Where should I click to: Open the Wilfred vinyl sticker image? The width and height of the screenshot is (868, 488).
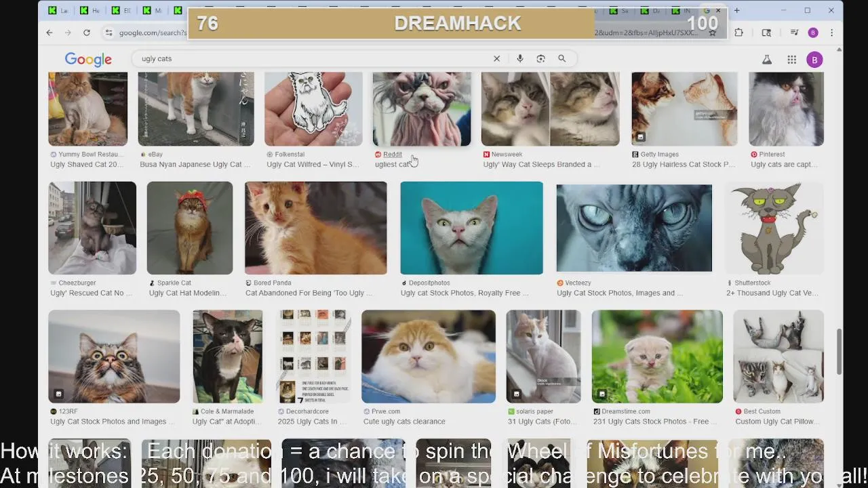point(313,109)
